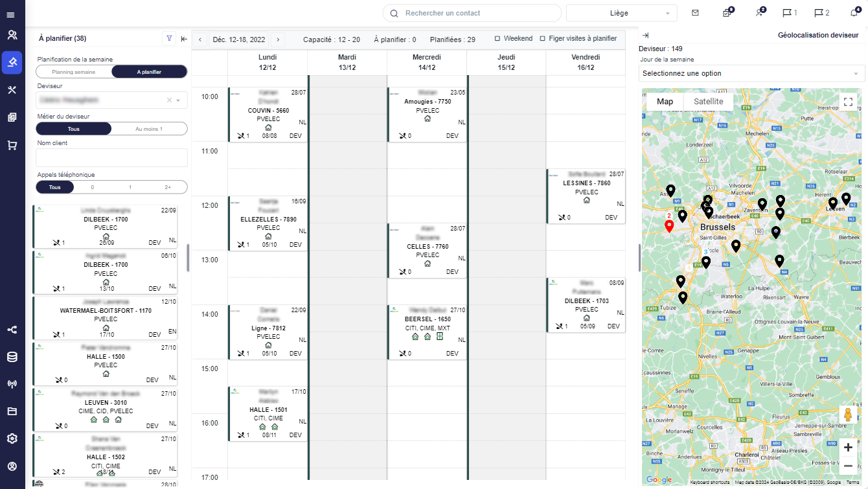Click the map Terms link
This screenshot has width=868, height=489.
[x=852, y=483]
